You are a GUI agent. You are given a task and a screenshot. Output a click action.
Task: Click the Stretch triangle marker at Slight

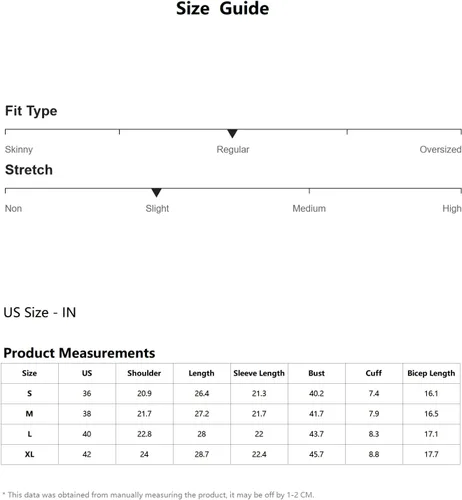click(x=156, y=193)
